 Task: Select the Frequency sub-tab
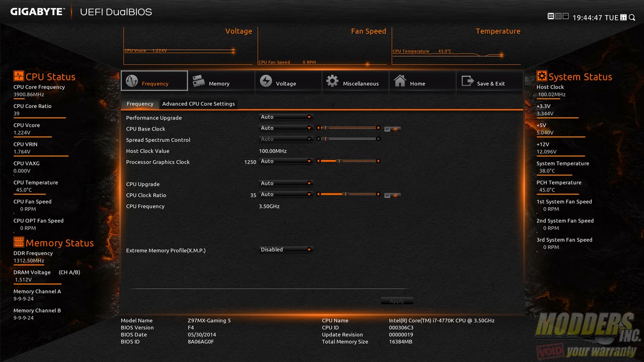point(140,104)
